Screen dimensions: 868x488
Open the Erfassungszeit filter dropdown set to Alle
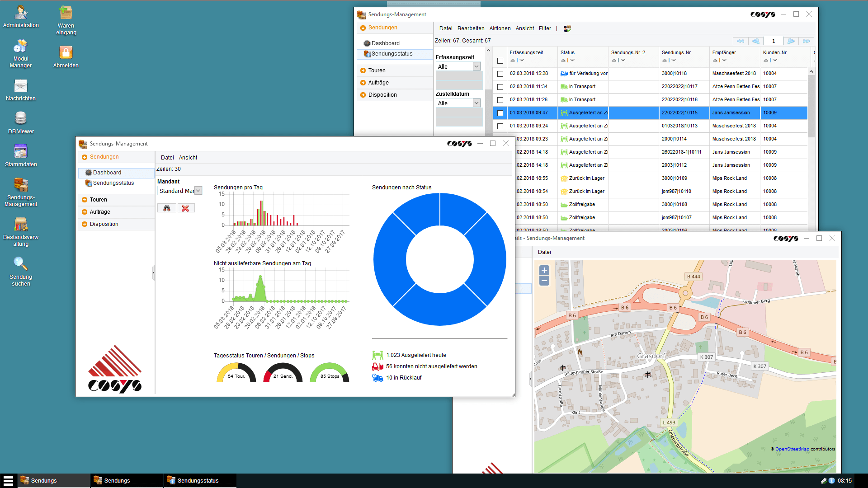click(458, 66)
